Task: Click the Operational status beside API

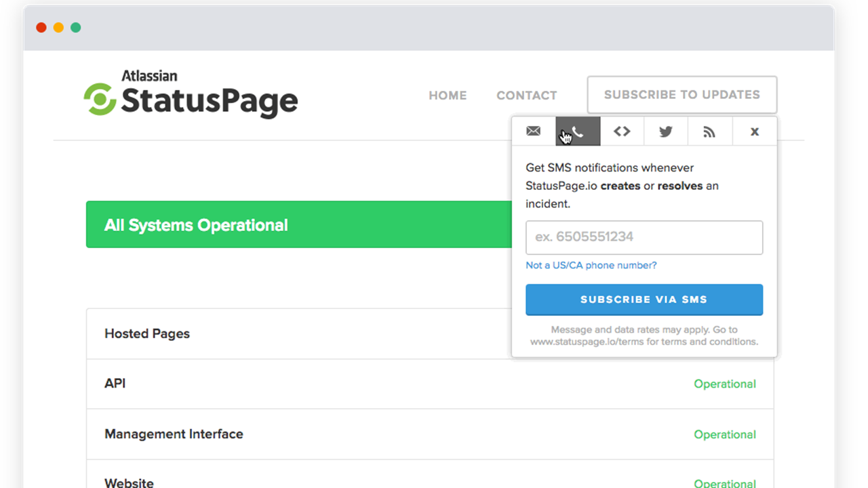Action: (724, 384)
